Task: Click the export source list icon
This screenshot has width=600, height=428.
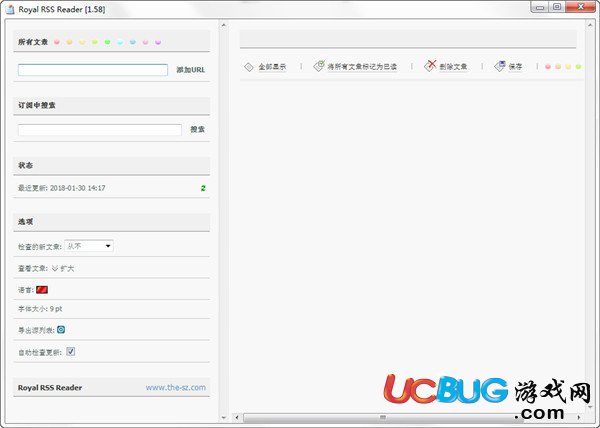Action: (x=61, y=329)
